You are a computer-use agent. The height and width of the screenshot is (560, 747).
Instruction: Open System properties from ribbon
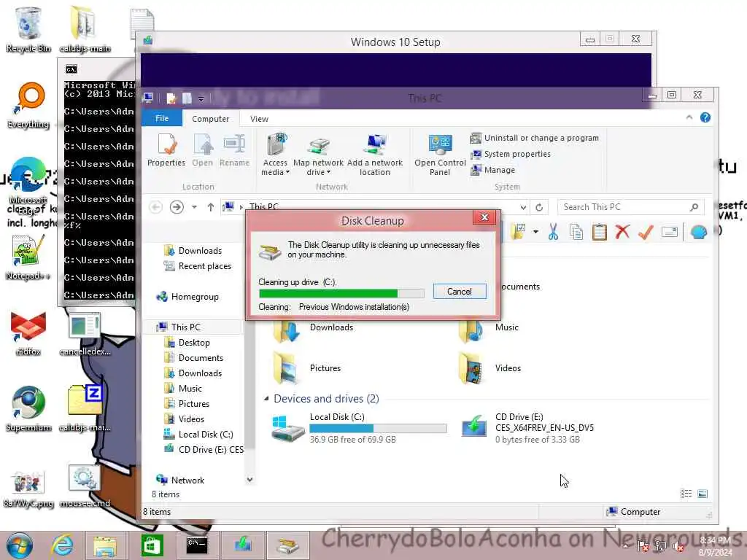[510, 154]
